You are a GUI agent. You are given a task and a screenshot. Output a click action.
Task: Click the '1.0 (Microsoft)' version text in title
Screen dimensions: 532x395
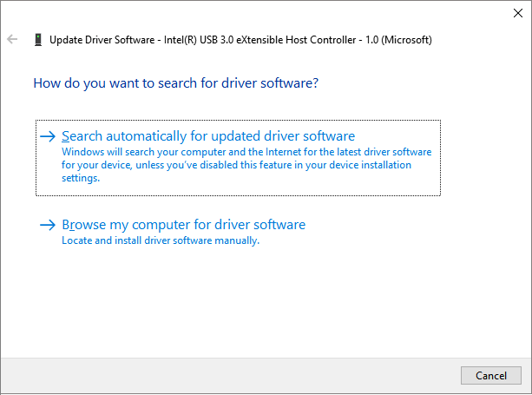point(396,40)
